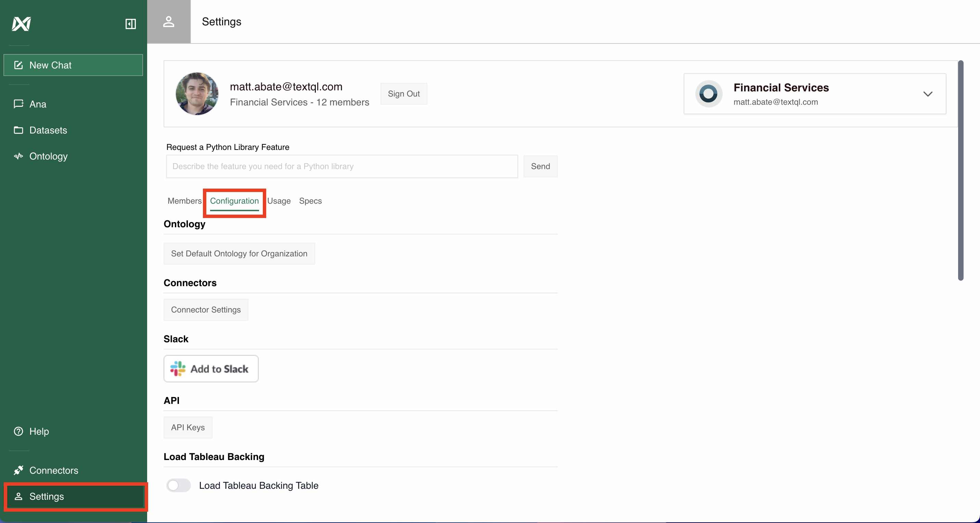
Task: Click the TextQL logo at top left
Action: click(21, 24)
